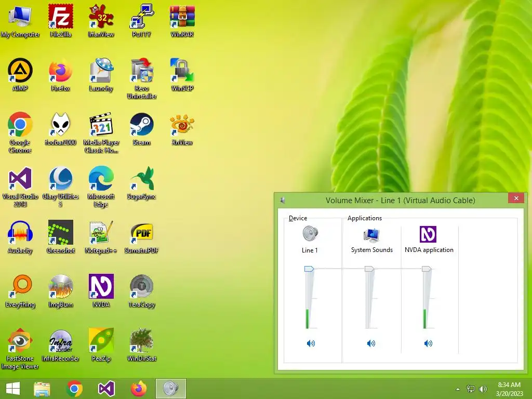Screen dimensions: 532x399
Task: Open Visual Studio from the taskbar
Action: tap(106, 389)
